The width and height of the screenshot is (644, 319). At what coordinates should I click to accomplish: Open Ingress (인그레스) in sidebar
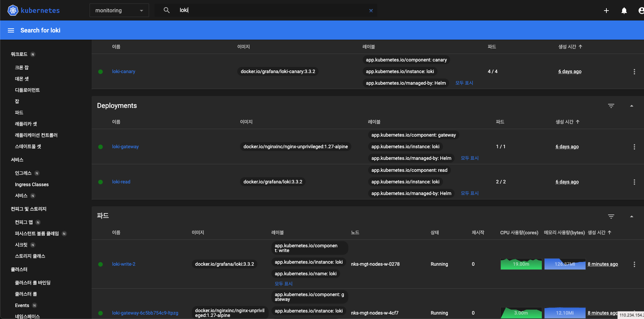pyautogui.click(x=23, y=173)
